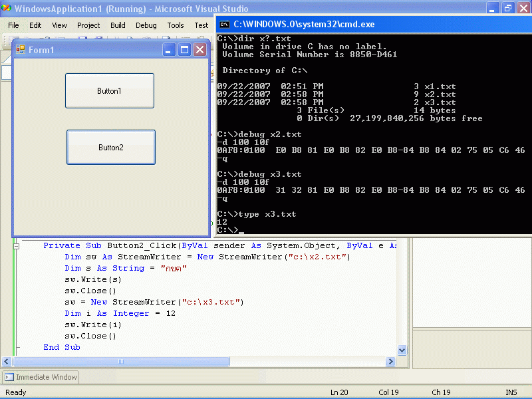
Task: Restore down the Visual Studio window
Action: point(507,9)
